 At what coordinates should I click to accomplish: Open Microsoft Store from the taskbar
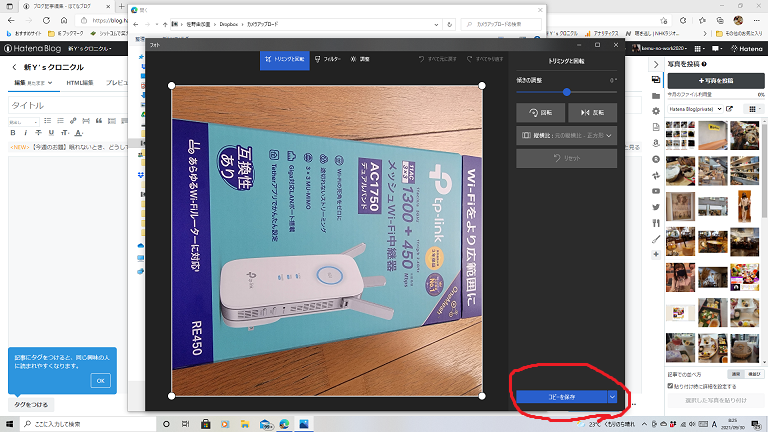pyautogui.click(x=206, y=424)
